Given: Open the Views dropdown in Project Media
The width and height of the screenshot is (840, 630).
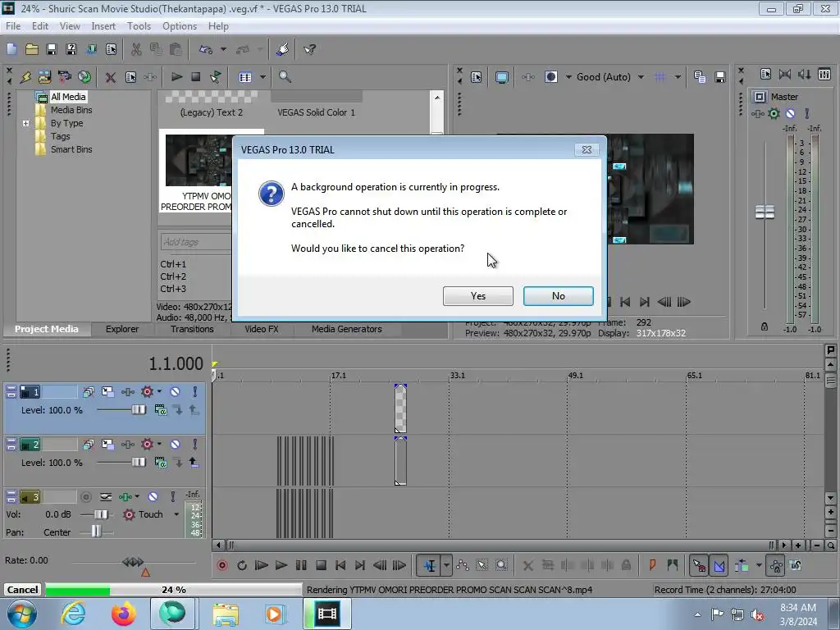Looking at the screenshot, I should pos(262,77).
